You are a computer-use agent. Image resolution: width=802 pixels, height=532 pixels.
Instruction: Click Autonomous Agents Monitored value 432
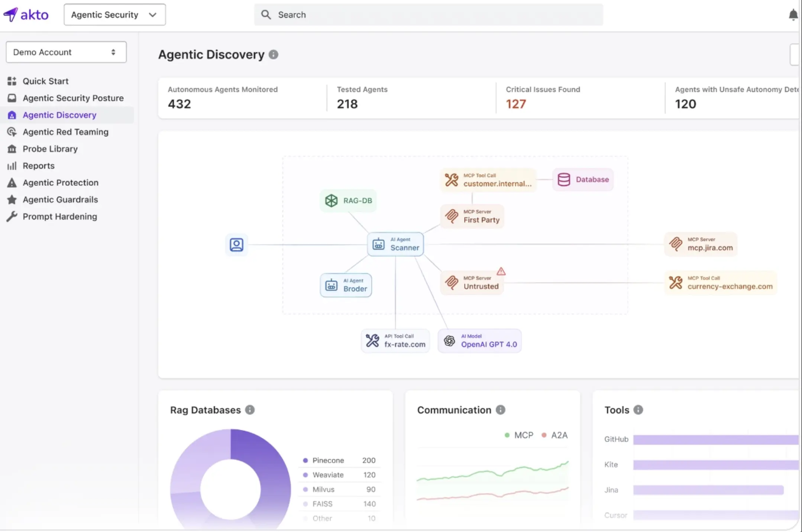[x=180, y=104]
